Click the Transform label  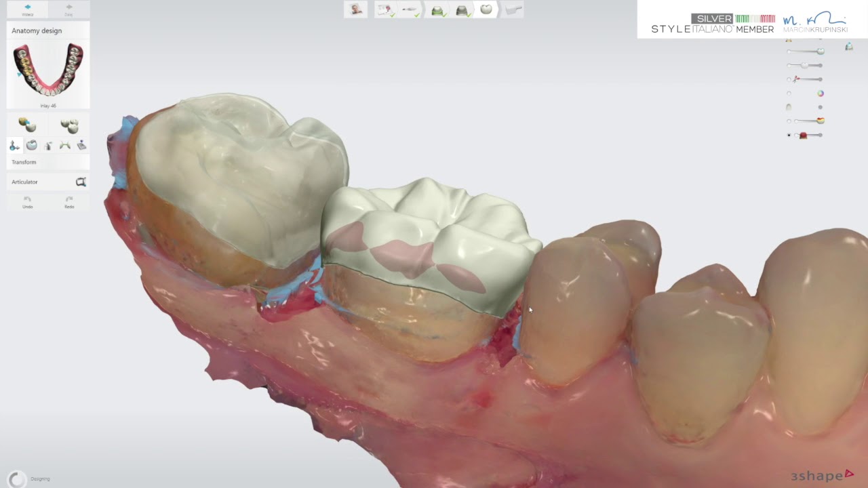pyautogui.click(x=24, y=162)
